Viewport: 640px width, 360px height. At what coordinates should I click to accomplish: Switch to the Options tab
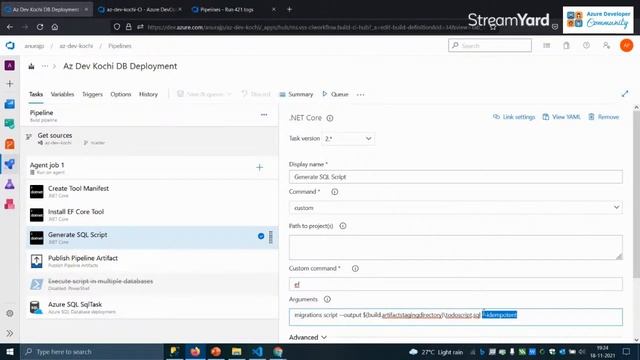121,94
